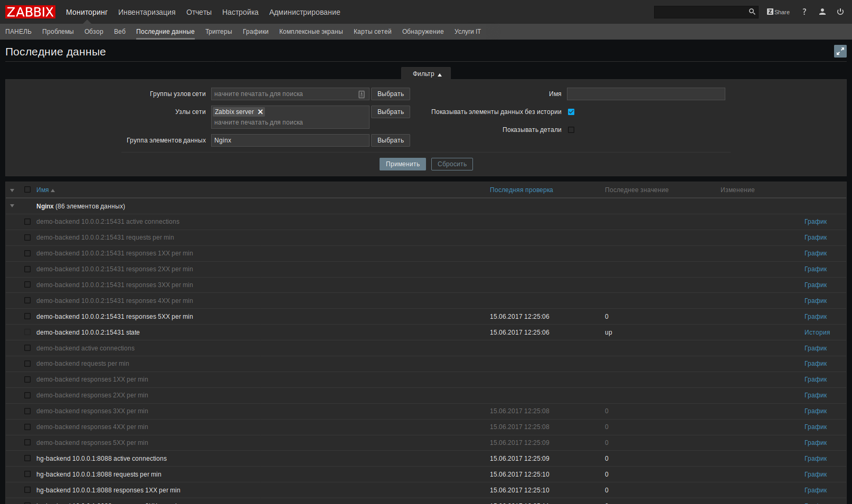The height and width of the screenshot is (504, 852).
Task: Click the search magnifier icon
Action: pos(752,12)
